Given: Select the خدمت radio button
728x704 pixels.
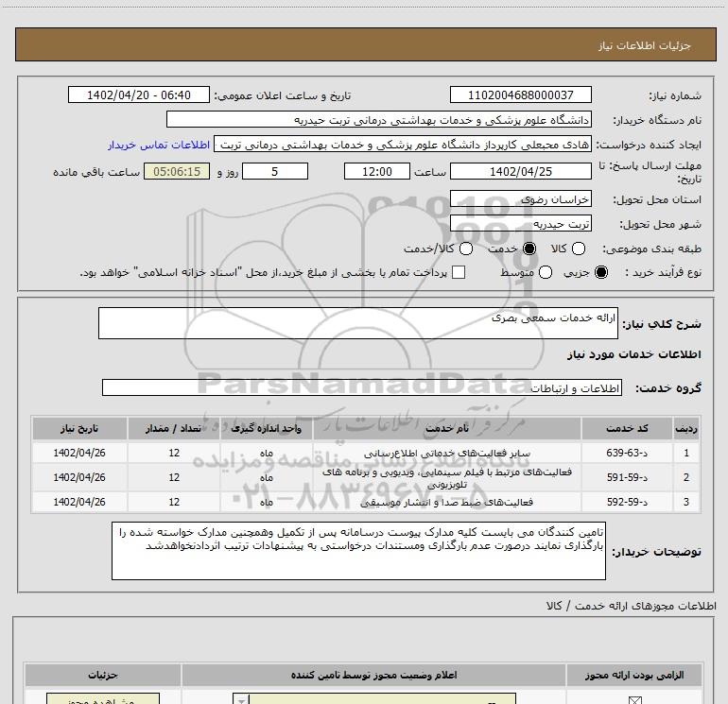Looking at the screenshot, I should click(529, 249).
